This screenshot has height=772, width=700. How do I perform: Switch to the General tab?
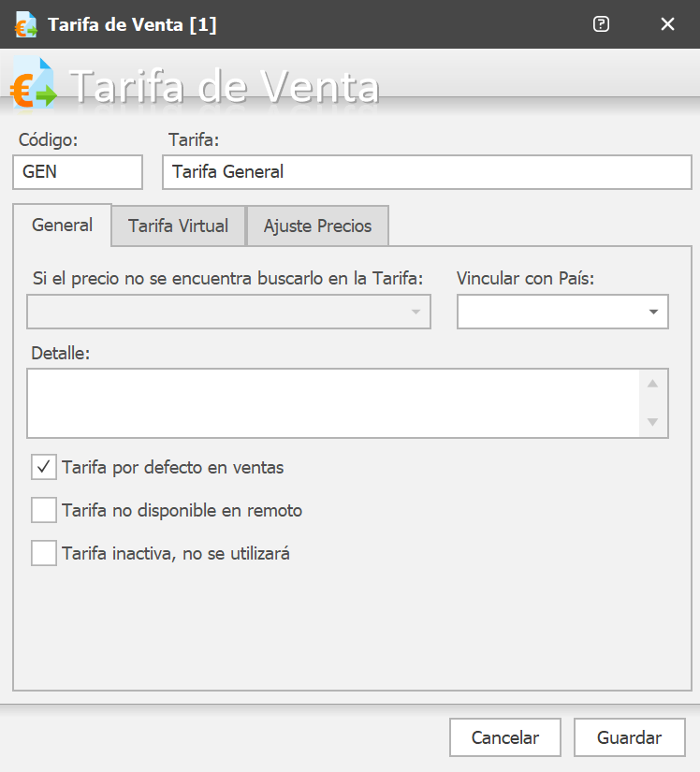[62, 225]
